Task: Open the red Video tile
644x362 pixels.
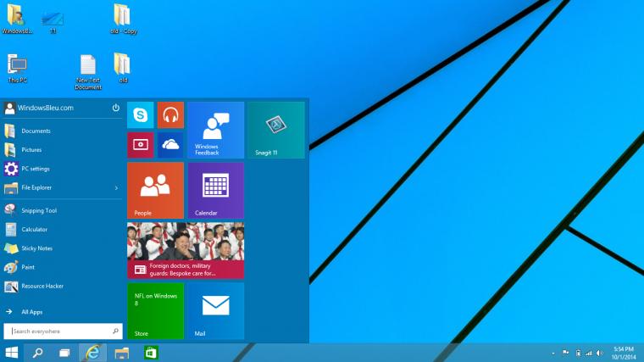Action: tap(141, 145)
